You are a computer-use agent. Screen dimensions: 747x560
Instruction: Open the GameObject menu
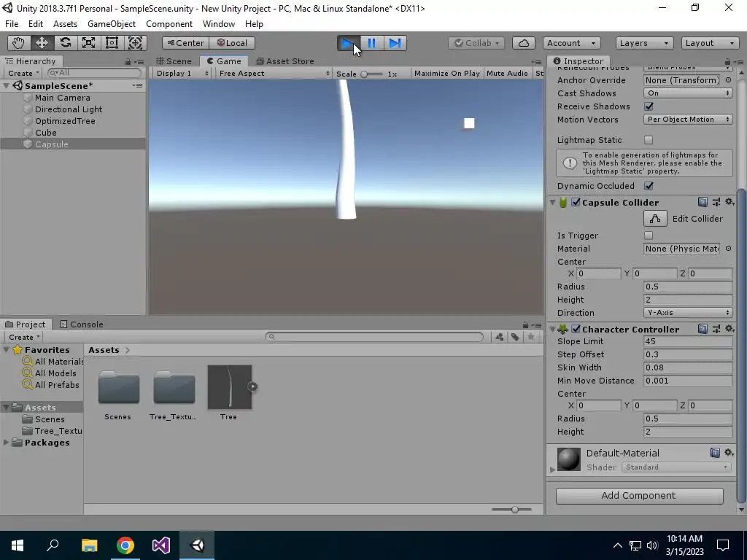112,24
